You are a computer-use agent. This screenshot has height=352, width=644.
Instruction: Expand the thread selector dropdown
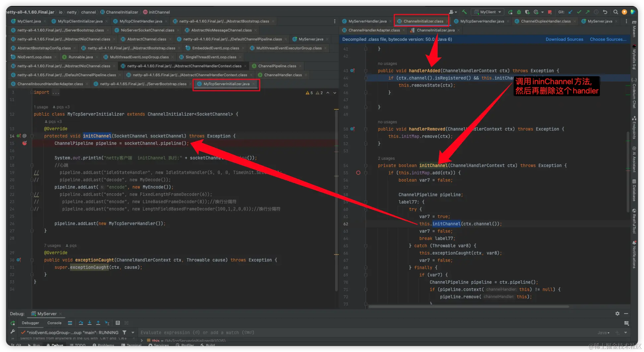pyautogui.click(x=133, y=332)
